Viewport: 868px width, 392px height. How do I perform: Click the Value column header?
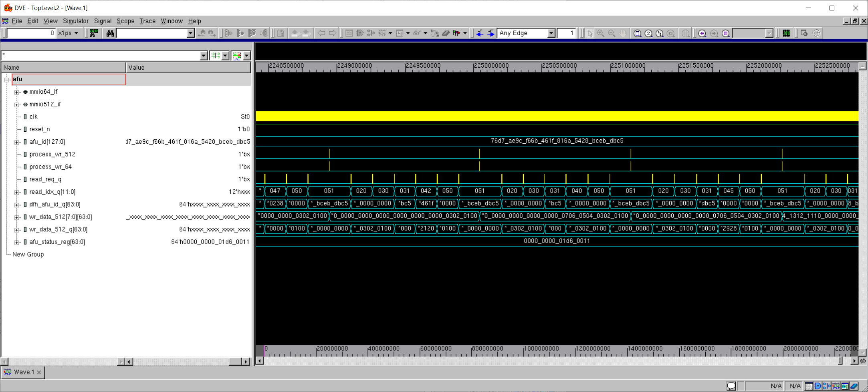(188, 67)
